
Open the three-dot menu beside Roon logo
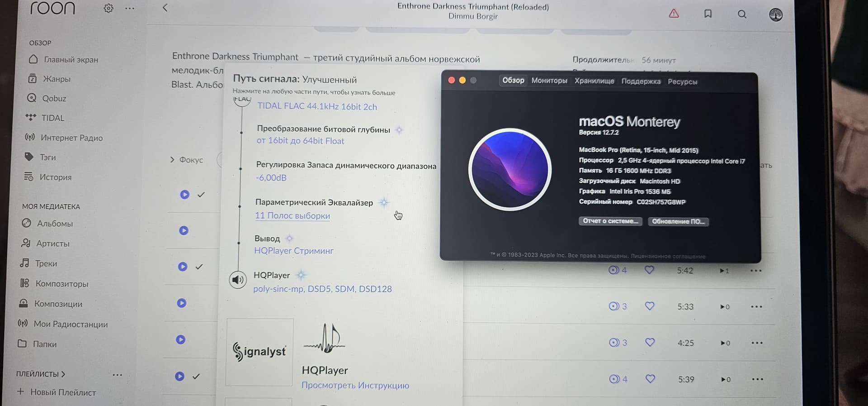coord(130,8)
